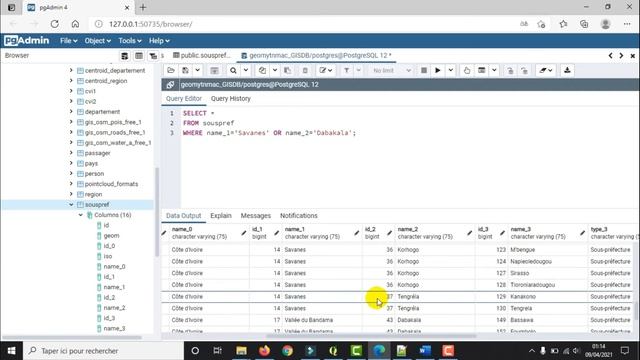The image size is (640, 360).
Task: Click the Paste toolbar icon
Action: pyautogui.click(x=288, y=71)
